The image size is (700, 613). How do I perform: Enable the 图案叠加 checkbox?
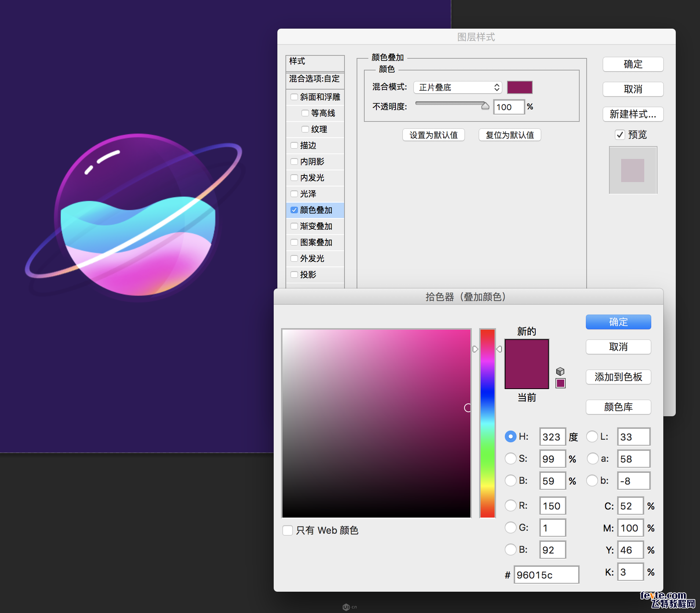point(294,242)
